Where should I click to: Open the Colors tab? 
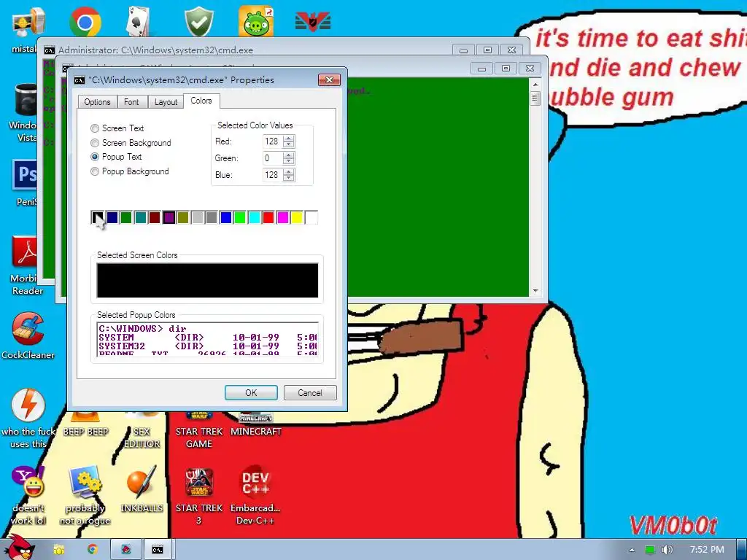(x=201, y=101)
